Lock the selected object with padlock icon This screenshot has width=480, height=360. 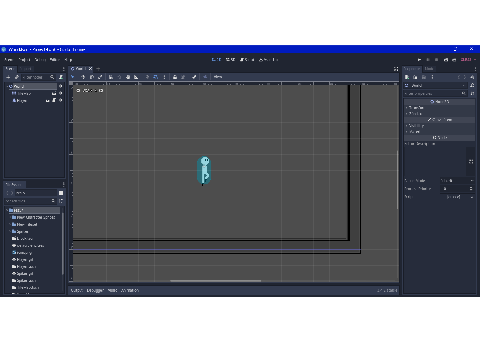[175, 77]
